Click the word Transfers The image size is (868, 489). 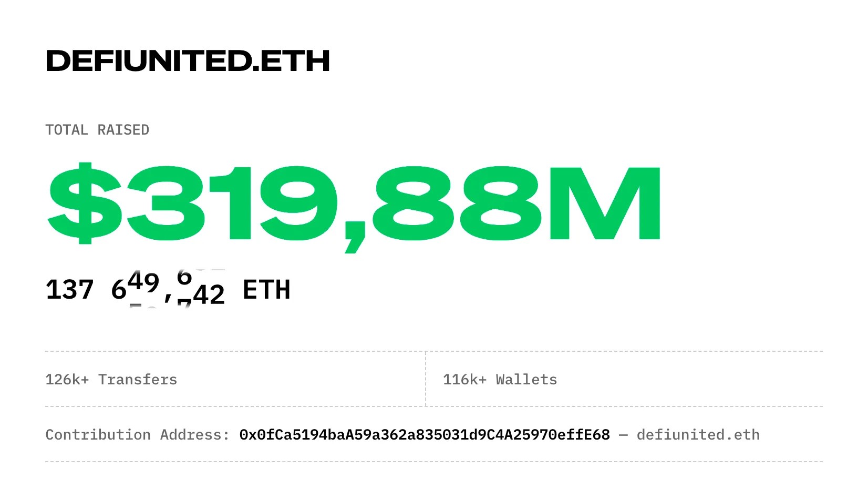point(138,380)
